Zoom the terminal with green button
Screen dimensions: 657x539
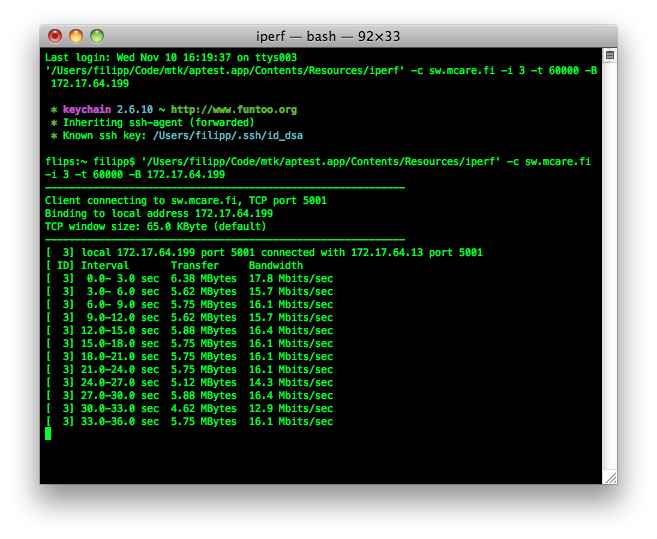(97, 36)
